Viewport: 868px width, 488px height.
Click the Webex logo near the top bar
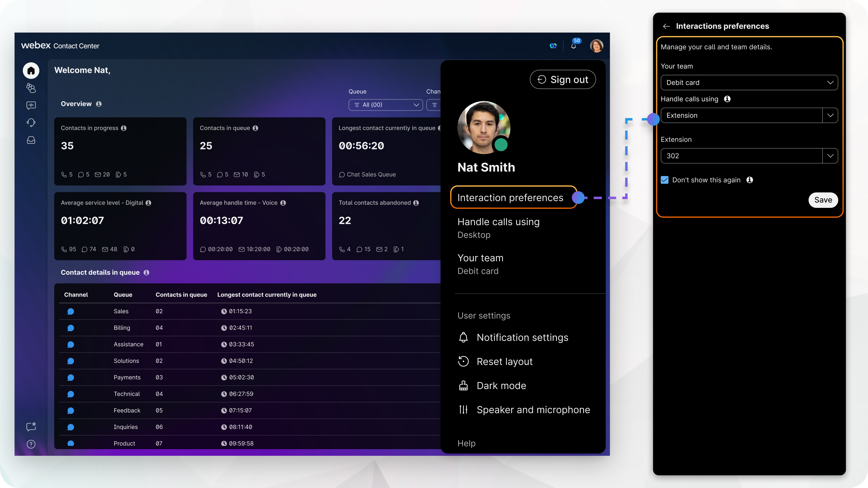click(553, 46)
